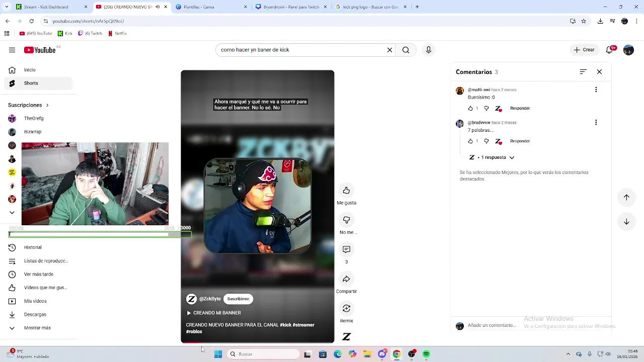Reload the page in the browser
The width and height of the screenshot is (644, 362).
[x=31, y=21]
